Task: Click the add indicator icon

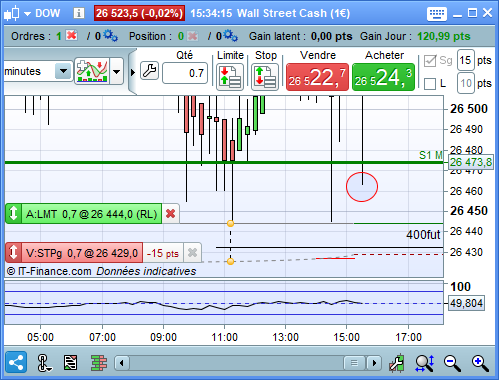Action: pyautogui.click(x=92, y=71)
